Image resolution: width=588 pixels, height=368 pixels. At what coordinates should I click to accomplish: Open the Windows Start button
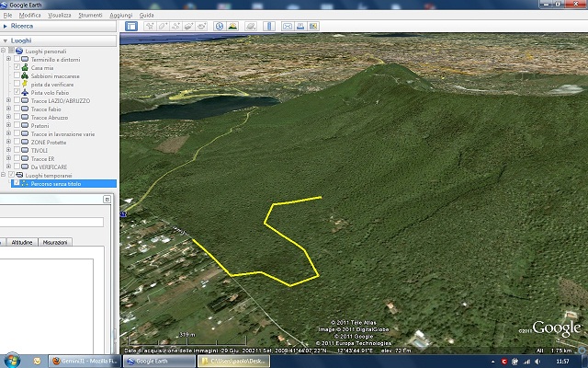[12, 361]
